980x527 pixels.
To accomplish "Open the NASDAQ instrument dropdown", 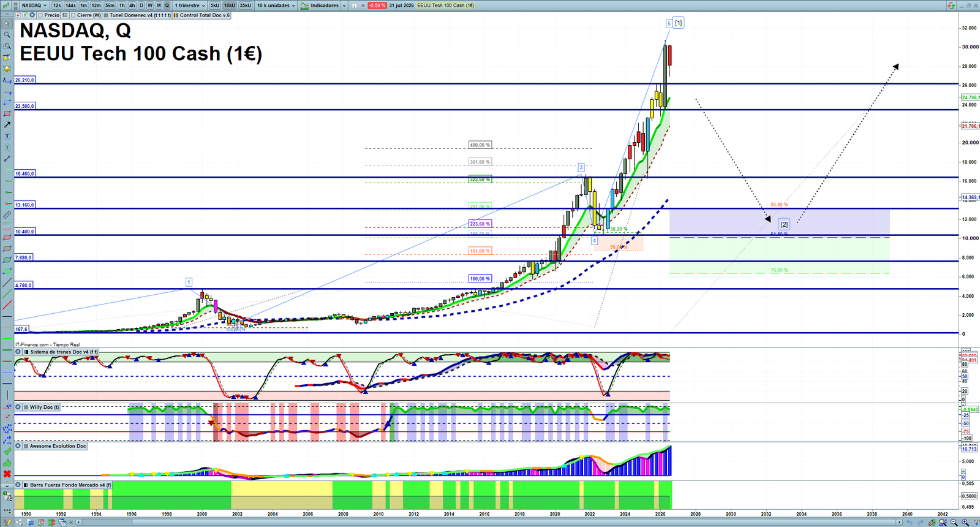I will pyautogui.click(x=34, y=6).
